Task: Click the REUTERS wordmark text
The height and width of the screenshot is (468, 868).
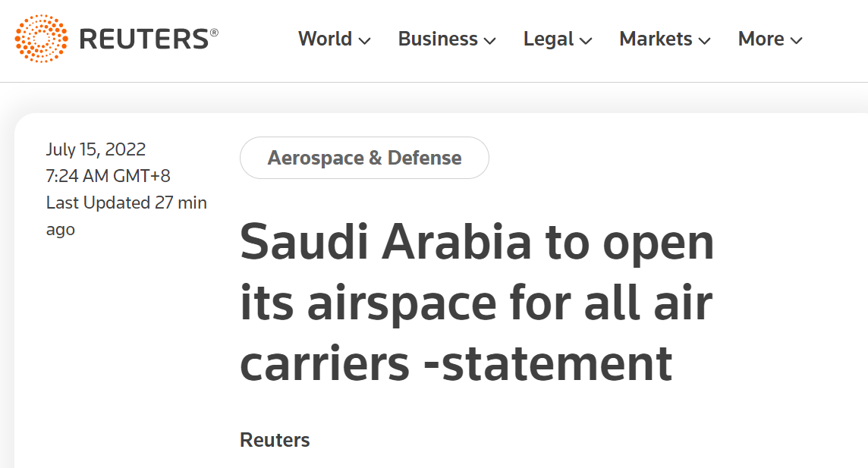Action: [144, 39]
